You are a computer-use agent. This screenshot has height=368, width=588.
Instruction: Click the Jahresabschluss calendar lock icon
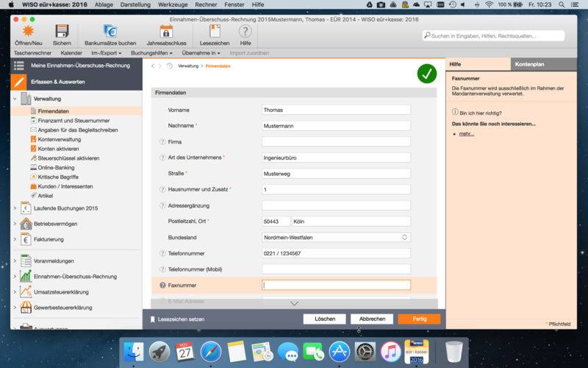point(166,32)
